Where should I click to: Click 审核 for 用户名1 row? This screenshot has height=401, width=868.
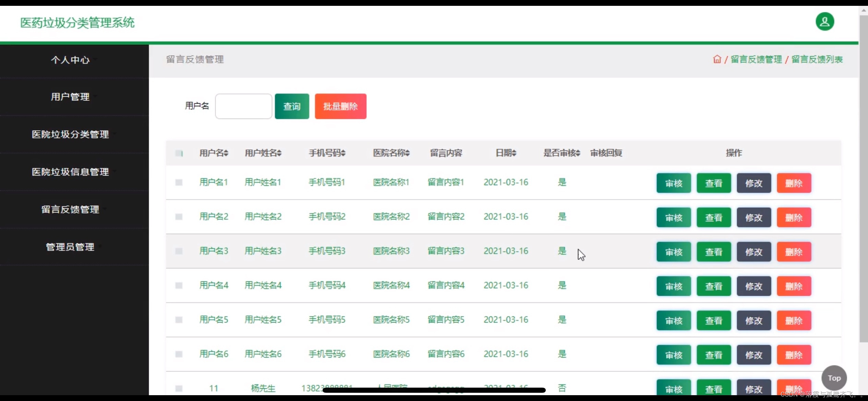coord(674,183)
